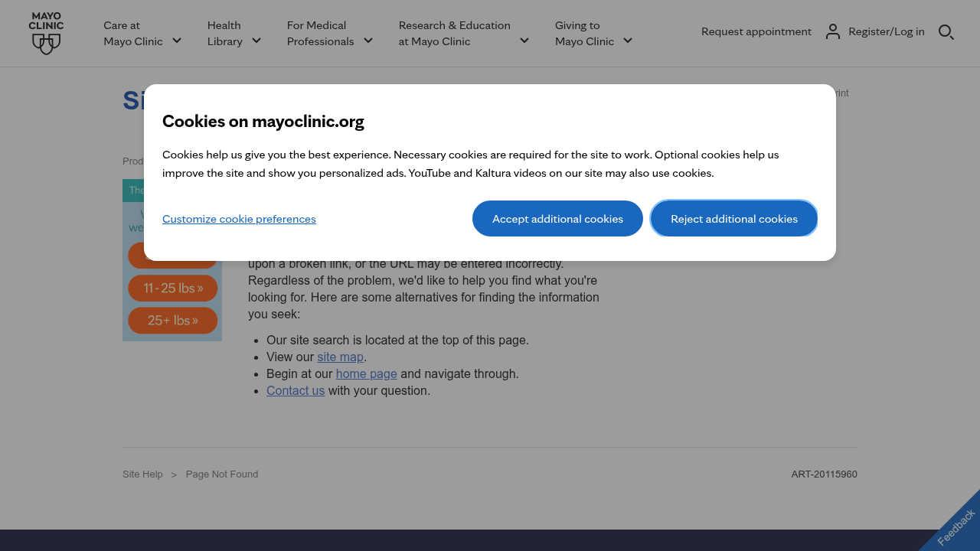Expand Research & Education chevron
Viewport: 980px width, 551px height.
pyautogui.click(x=524, y=41)
